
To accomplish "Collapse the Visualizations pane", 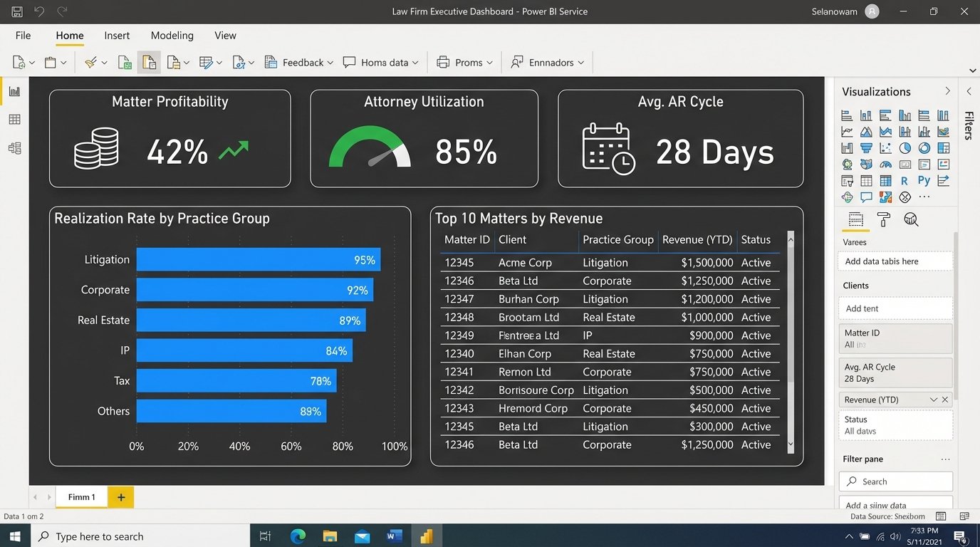I will click(947, 91).
